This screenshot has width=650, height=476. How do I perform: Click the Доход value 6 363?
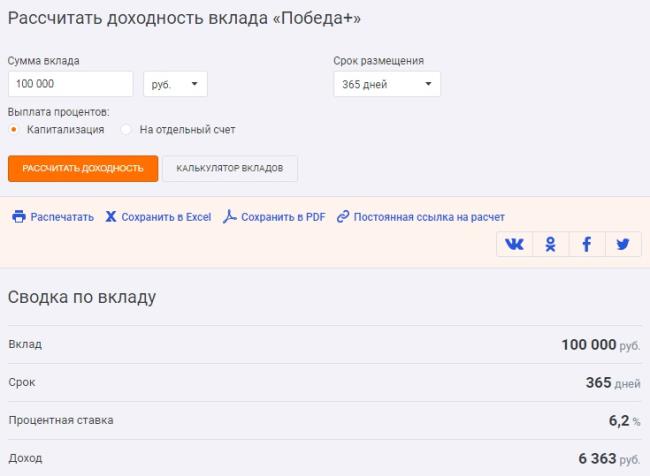[597, 458]
